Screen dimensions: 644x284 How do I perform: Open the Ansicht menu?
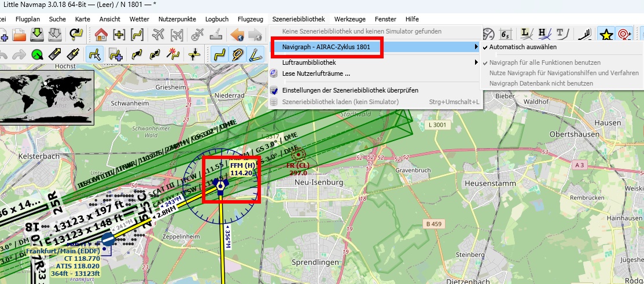pyautogui.click(x=110, y=19)
